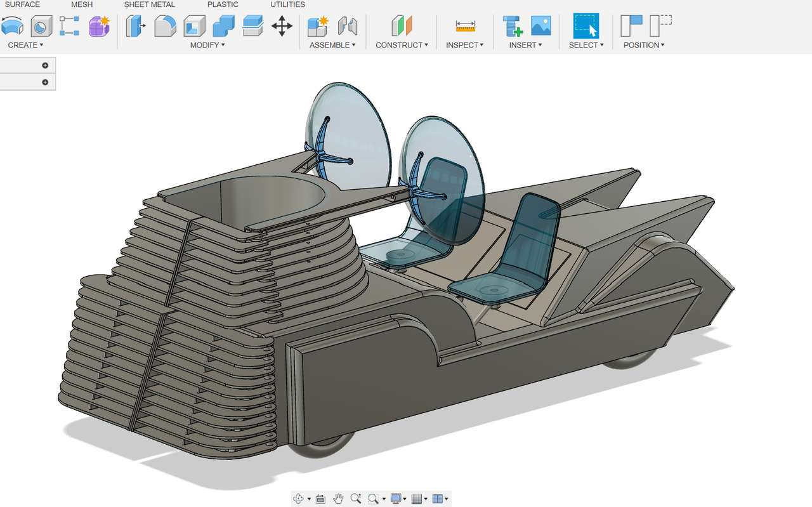The image size is (812, 507).
Task: Select the Orbit tool in navigation bar
Action: [x=298, y=498]
